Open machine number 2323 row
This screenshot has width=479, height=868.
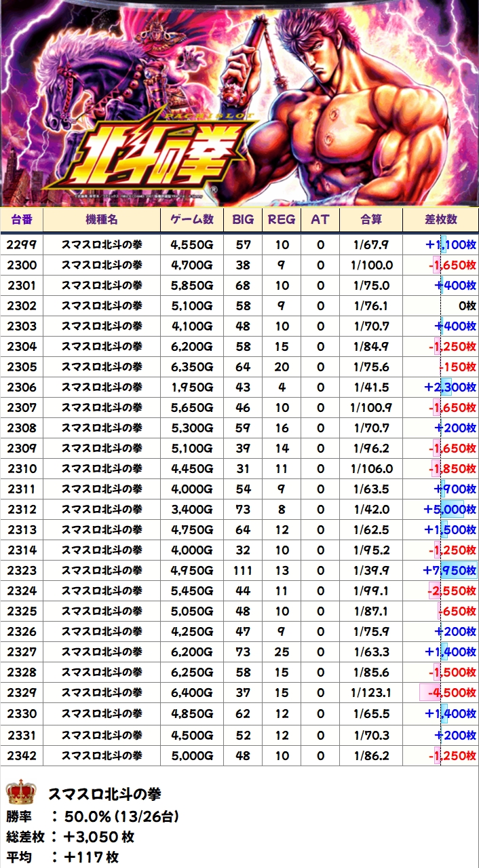click(x=22, y=571)
